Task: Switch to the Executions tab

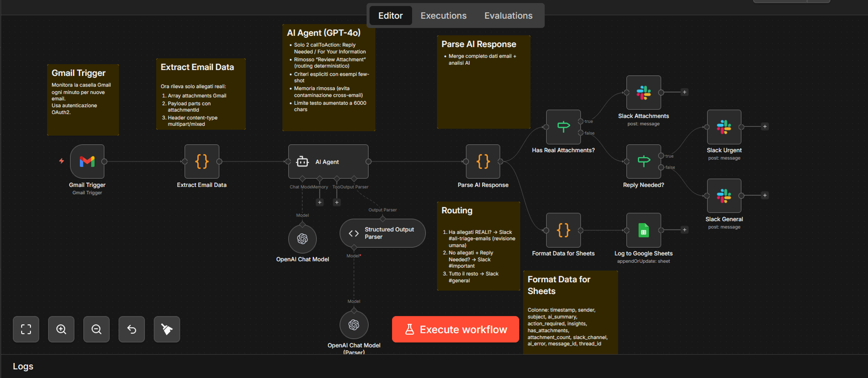Action: [443, 16]
